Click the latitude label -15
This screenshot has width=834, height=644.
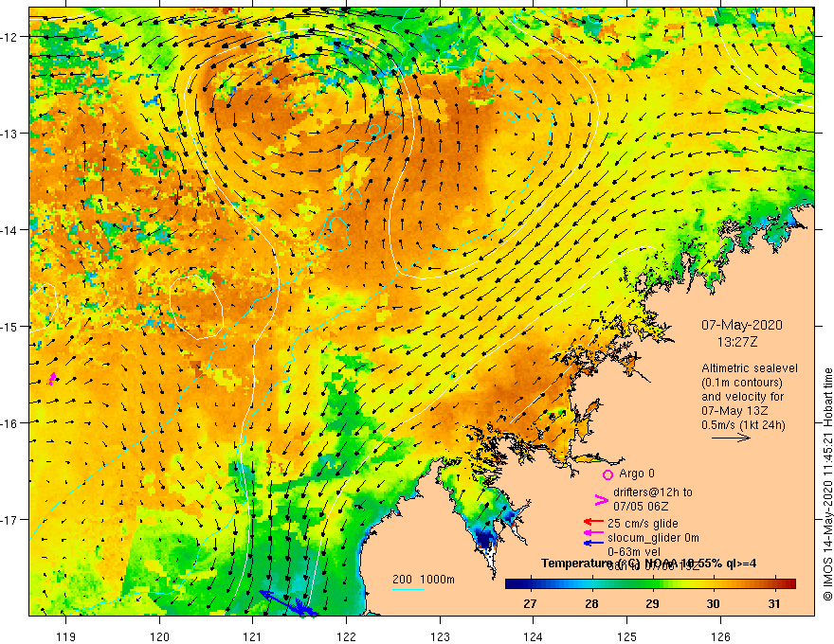click(x=10, y=326)
